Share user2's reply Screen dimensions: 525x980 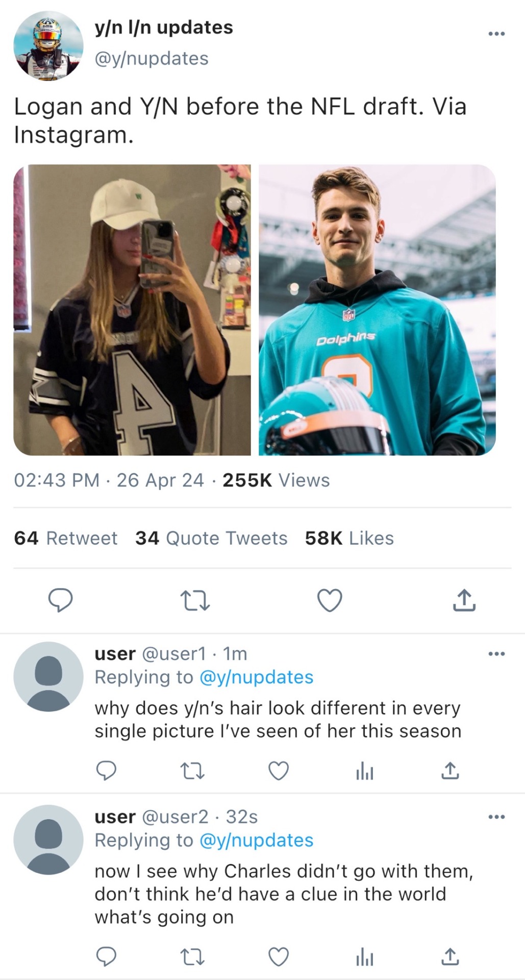[449, 957]
